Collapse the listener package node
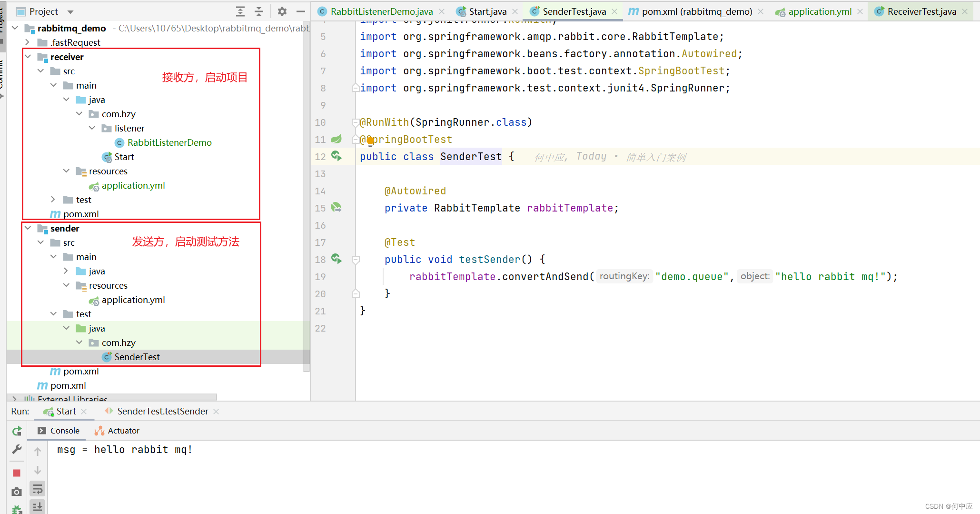 coord(92,128)
